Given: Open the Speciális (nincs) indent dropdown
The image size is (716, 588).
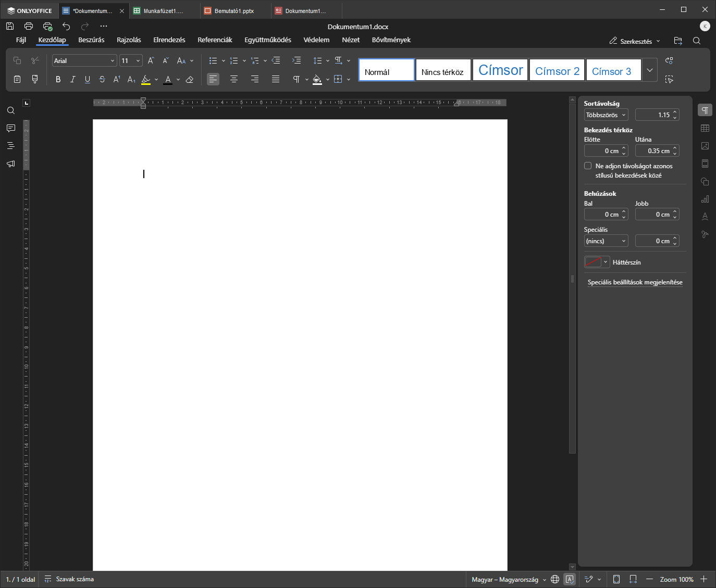Looking at the screenshot, I should [606, 241].
